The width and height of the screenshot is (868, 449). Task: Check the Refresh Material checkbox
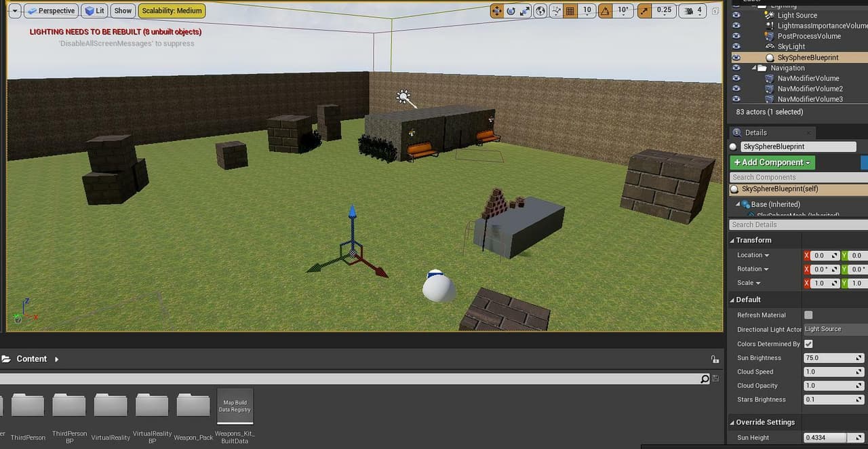coord(808,315)
